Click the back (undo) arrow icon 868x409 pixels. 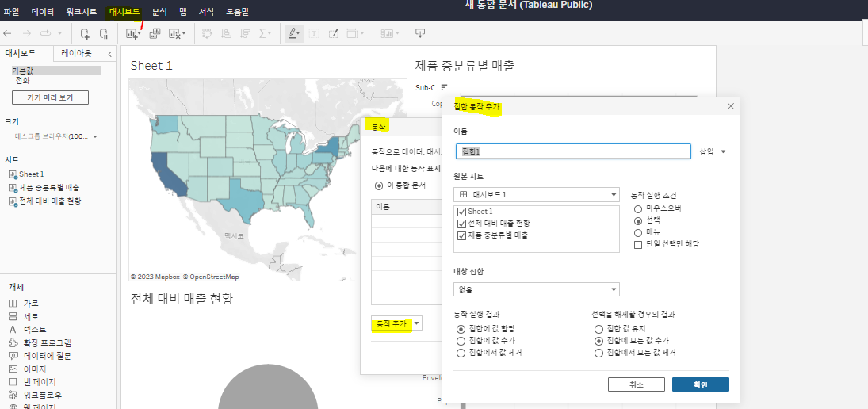tap(7, 34)
